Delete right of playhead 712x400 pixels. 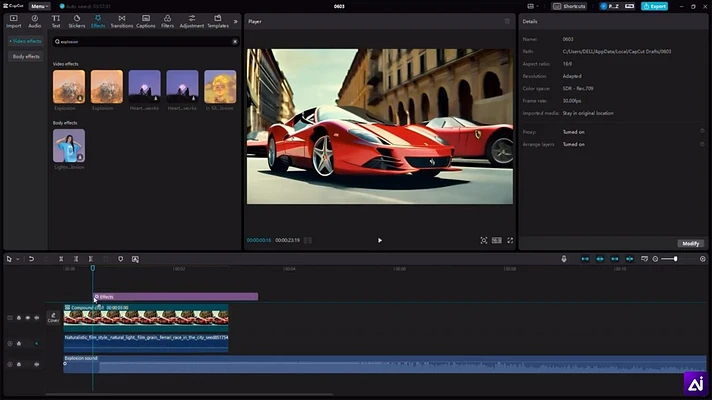coord(91,259)
